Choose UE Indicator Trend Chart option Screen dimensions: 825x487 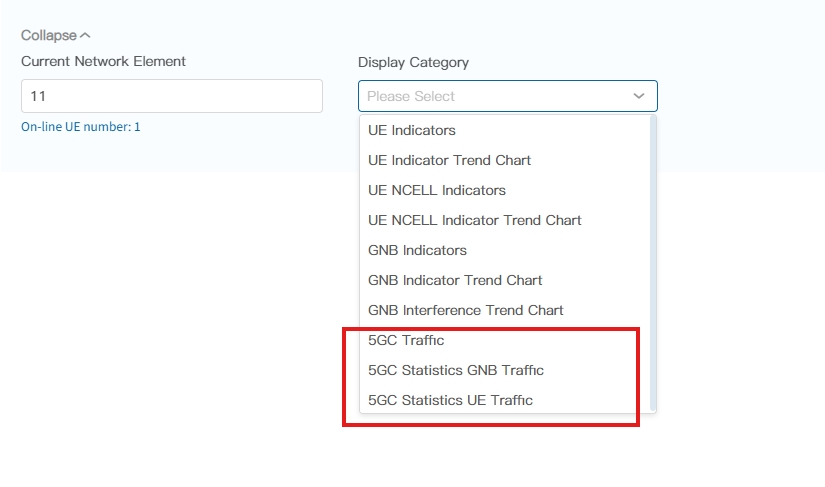point(449,160)
